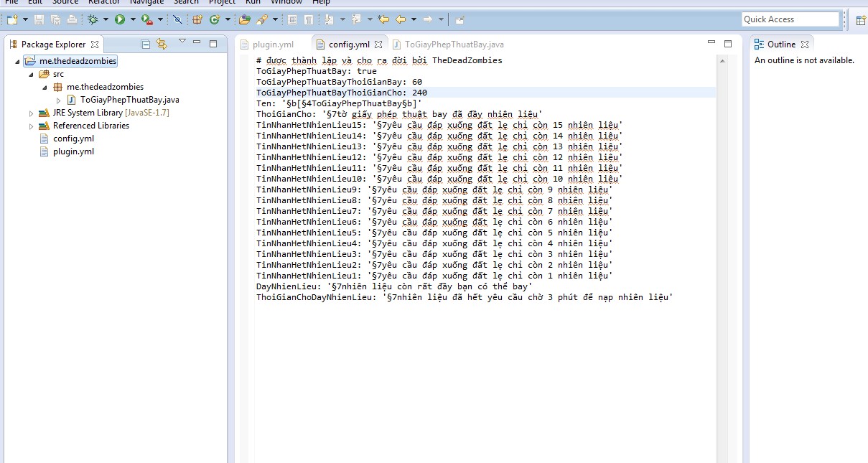Open Package Explorer View Menu dropdown
The height and width of the screenshot is (463, 868).
(182, 42)
